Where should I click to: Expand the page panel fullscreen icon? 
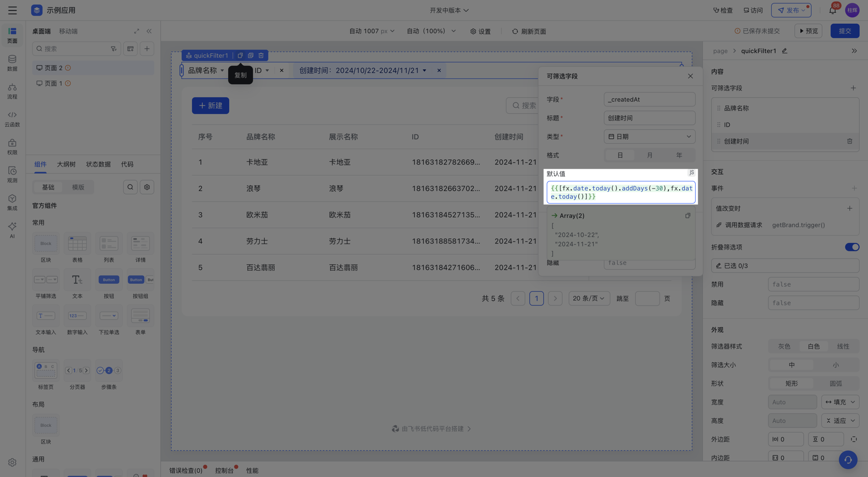click(137, 31)
